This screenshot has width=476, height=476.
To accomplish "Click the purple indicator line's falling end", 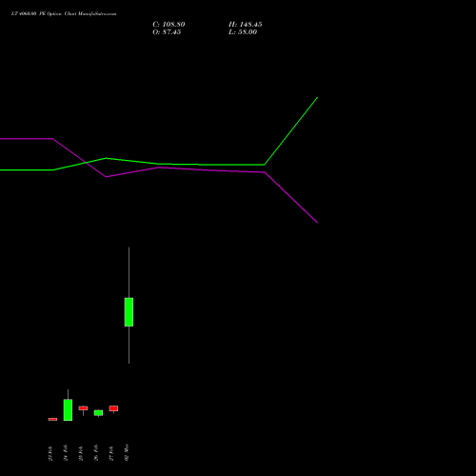I will pyautogui.click(x=317, y=222).
